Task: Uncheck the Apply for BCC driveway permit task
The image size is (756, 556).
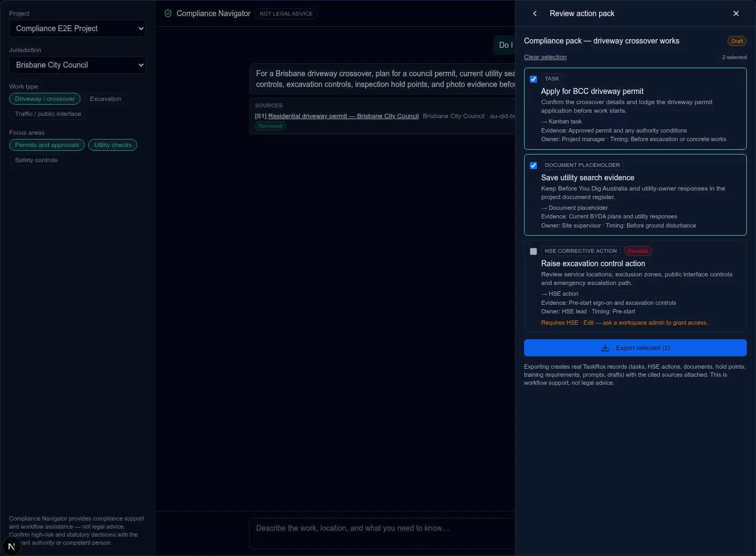Action: coord(533,79)
